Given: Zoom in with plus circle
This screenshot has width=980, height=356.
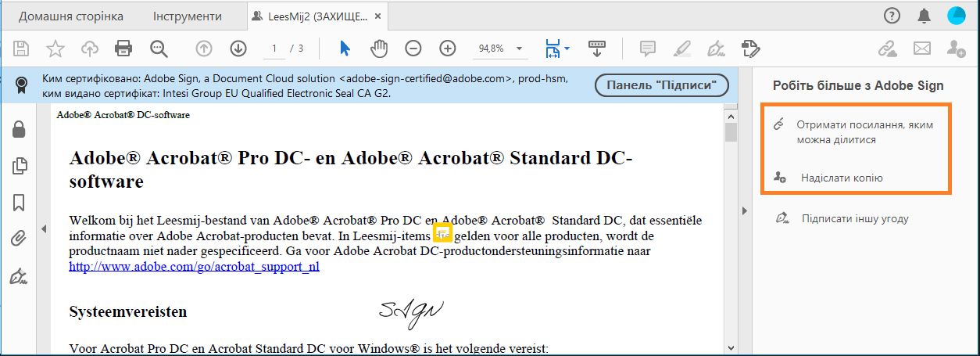Looking at the screenshot, I should 448,49.
